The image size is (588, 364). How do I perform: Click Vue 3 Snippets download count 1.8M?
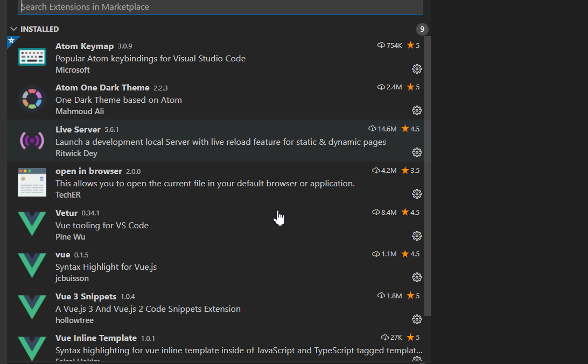click(x=390, y=296)
